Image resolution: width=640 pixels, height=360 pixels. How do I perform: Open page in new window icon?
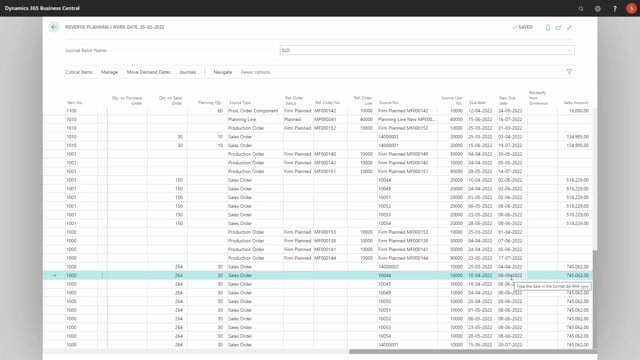[x=558, y=27]
